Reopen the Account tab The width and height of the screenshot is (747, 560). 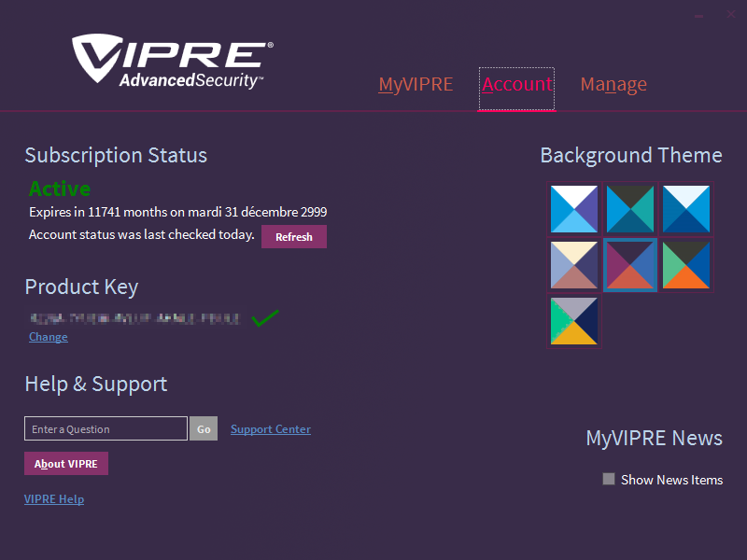click(516, 84)
